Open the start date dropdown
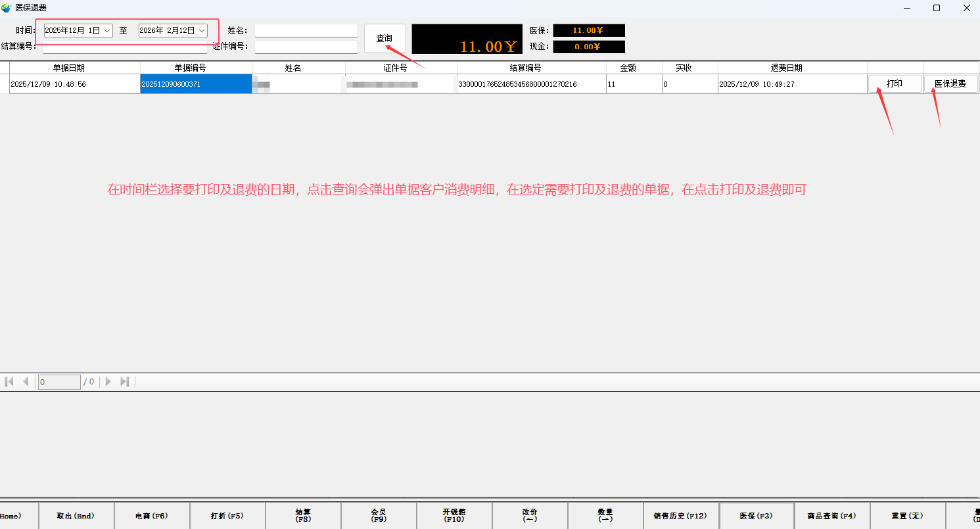Screen dimensions: 980x529 [107, 31]
